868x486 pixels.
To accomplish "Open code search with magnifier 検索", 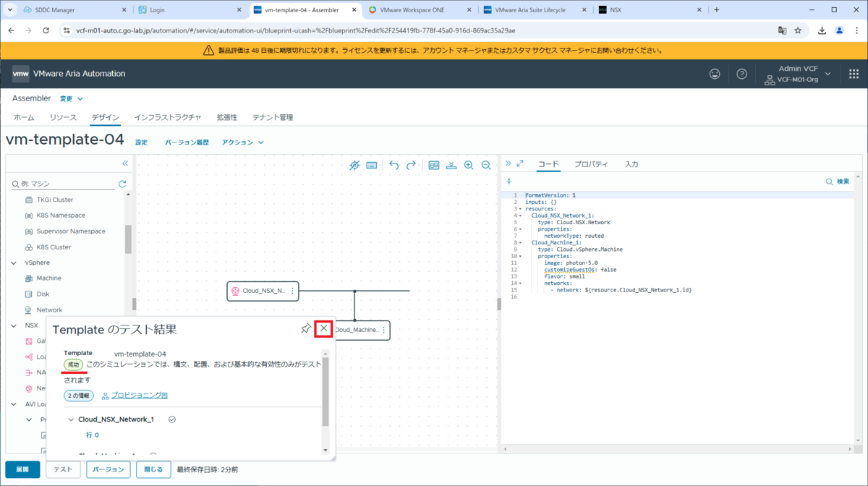I will click(838, 182).
